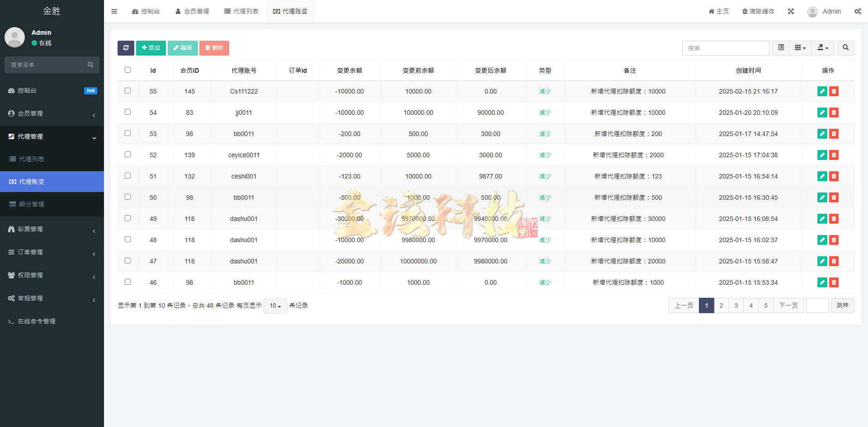Click the edit pencil icon on record 55
Viewport: 868px width, 427px height.
(x=822, y=91)
